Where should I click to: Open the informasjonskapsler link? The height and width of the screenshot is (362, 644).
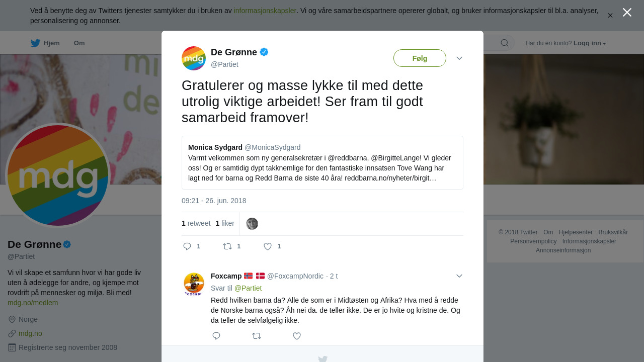tap(265, 11)
